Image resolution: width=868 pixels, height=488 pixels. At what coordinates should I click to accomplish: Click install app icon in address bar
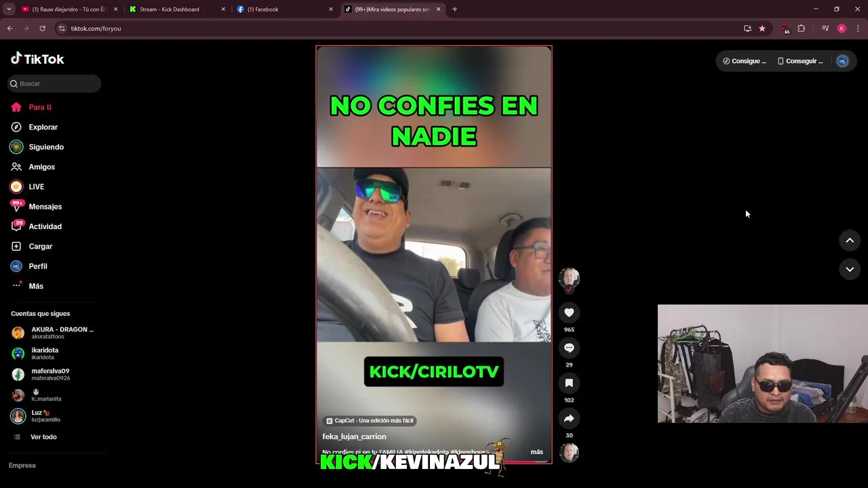tap(747, 28)
